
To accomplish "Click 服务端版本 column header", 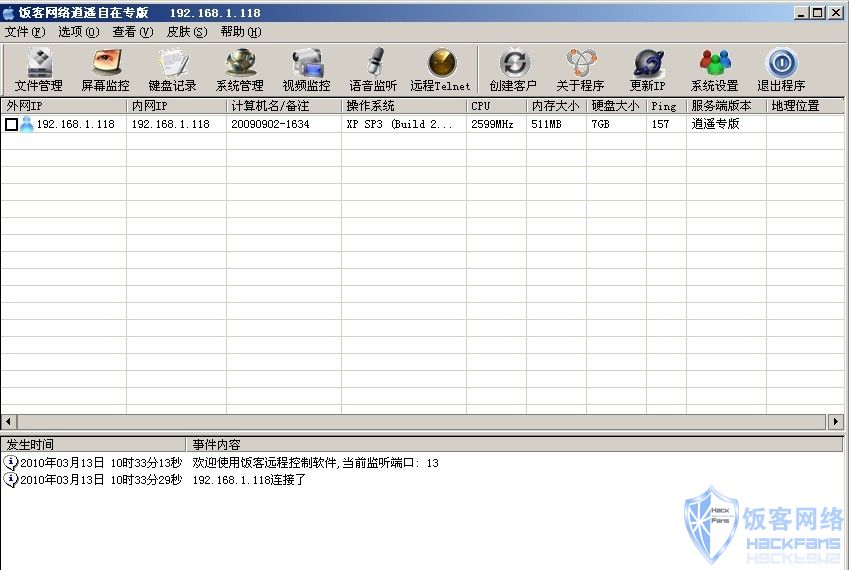I will click(x=726, y=106).
